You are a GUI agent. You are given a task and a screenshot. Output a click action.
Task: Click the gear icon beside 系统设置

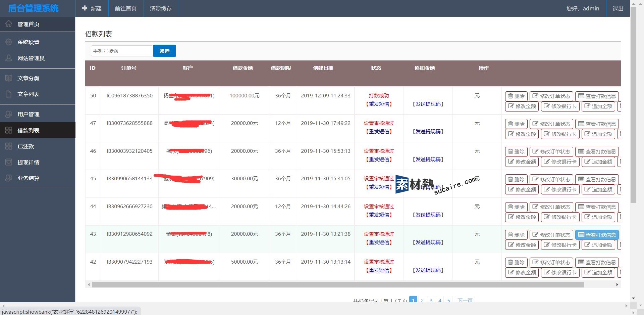pos(9,42)
